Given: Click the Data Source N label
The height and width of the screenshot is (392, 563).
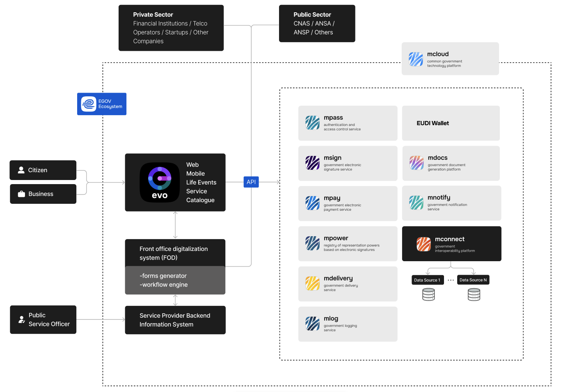Looking at the screenshot, I should (x=473, y=280).
